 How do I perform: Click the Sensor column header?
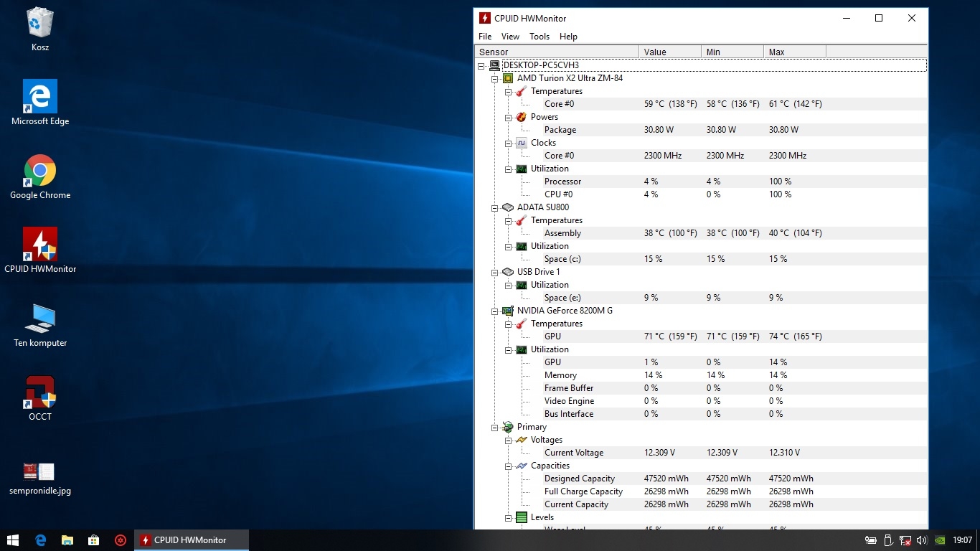[557, 52]
